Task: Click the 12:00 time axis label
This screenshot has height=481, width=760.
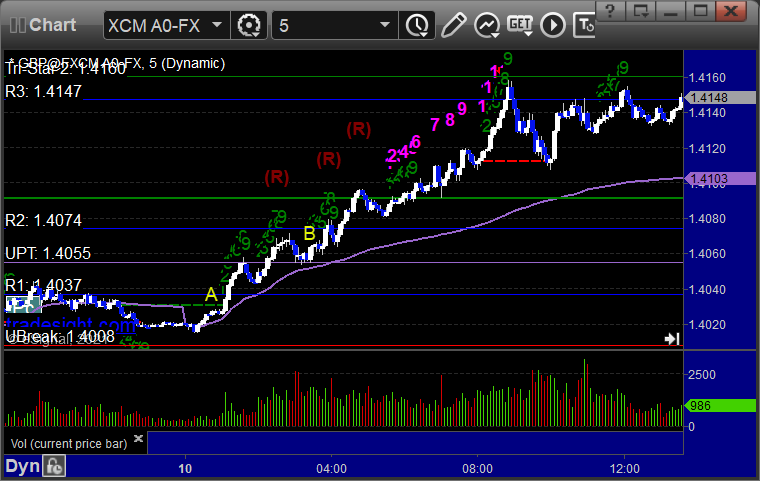Action: [625, 469]
